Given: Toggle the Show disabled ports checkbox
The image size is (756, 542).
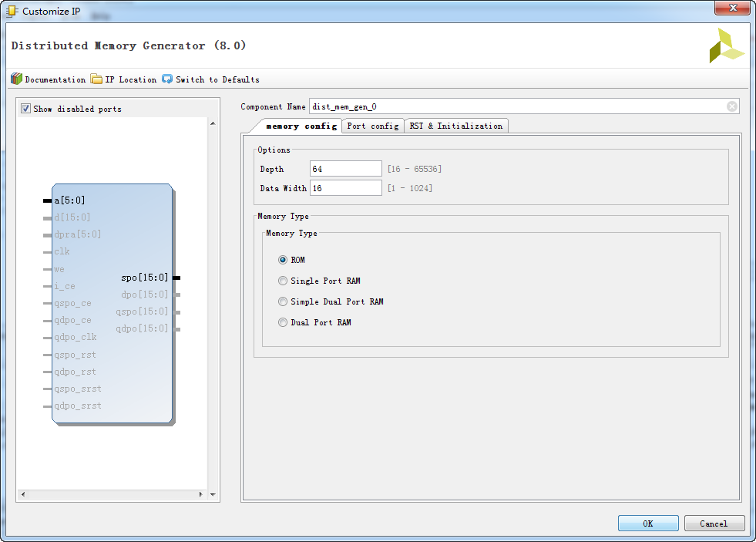Looking at the screenshot, I should (26, 109).
